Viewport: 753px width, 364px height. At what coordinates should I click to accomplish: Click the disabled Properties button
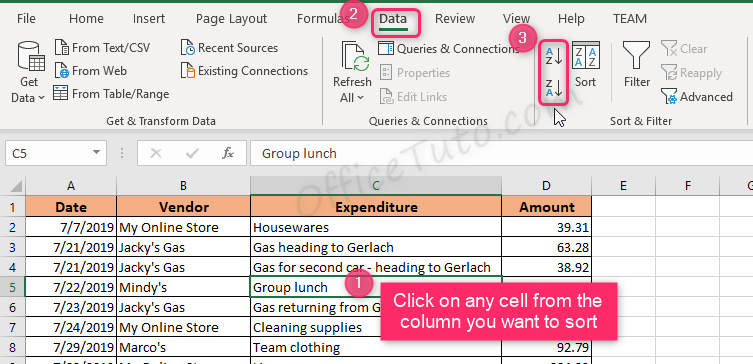[x=415, y=73]
